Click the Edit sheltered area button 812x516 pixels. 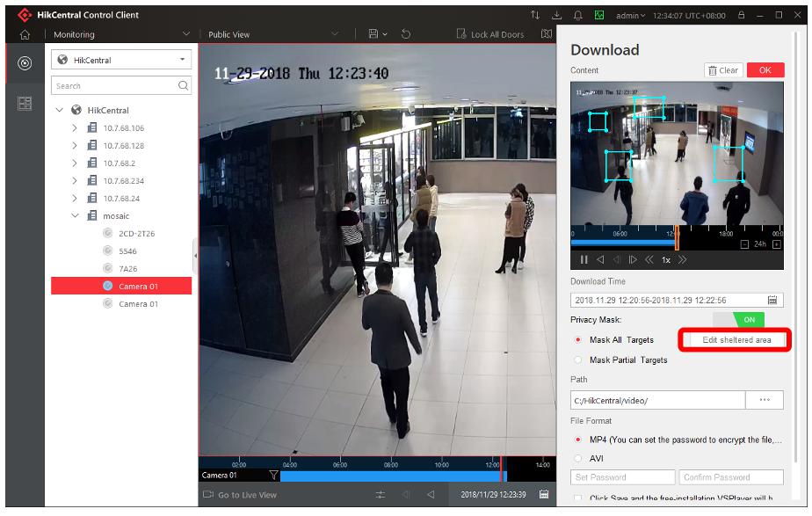[736, 340]
